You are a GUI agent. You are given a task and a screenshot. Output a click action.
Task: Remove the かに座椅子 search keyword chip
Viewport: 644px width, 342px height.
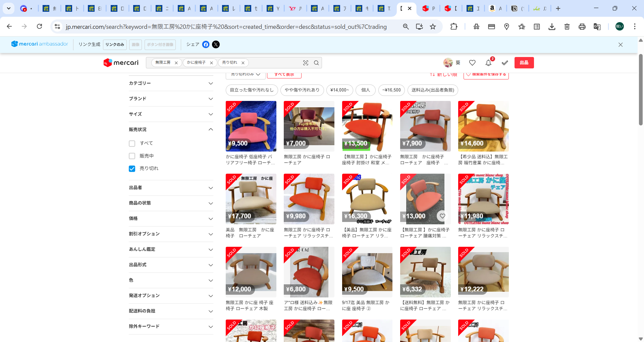(211, 63)
